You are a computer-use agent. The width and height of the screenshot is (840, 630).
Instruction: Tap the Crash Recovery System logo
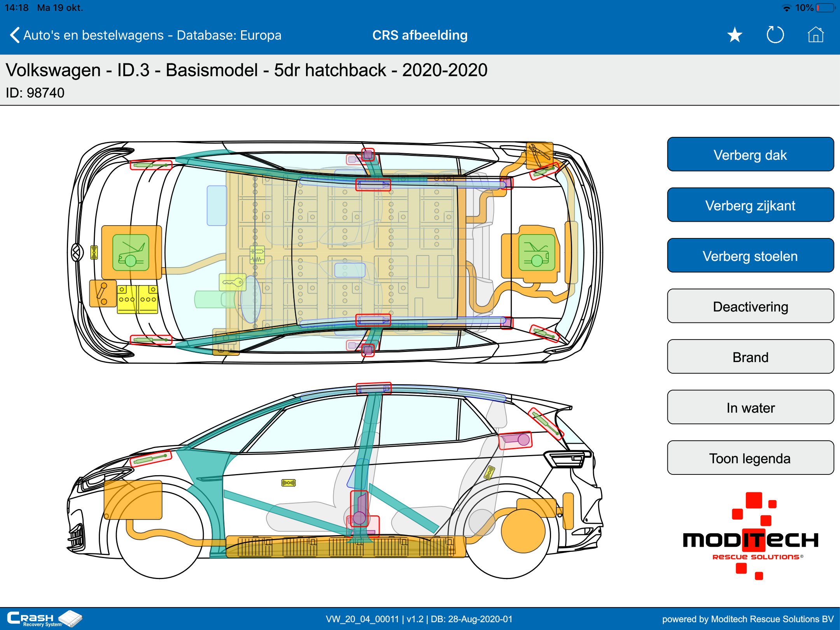(x=44, y=619)
